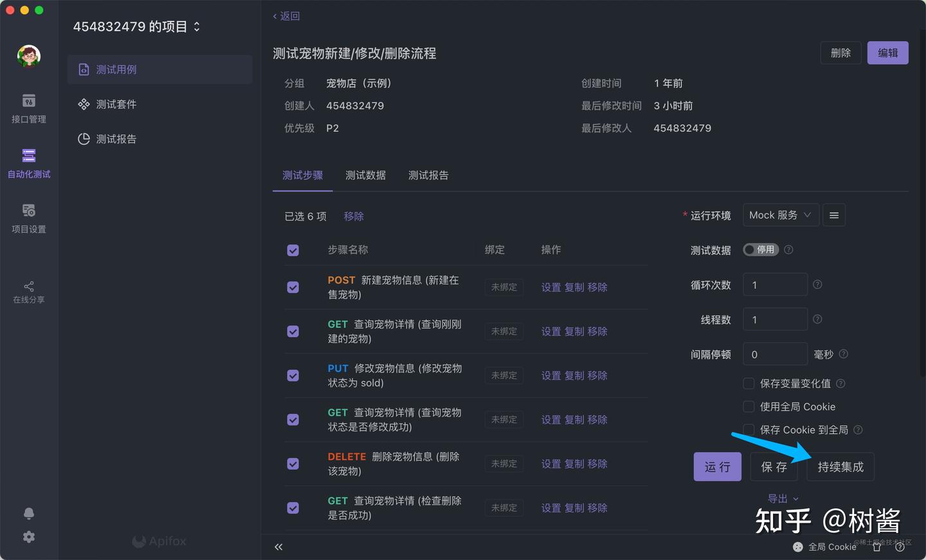Open the theme shirt icon
The width and height of the screenshot is (926, 560).
tap(876, 547)
